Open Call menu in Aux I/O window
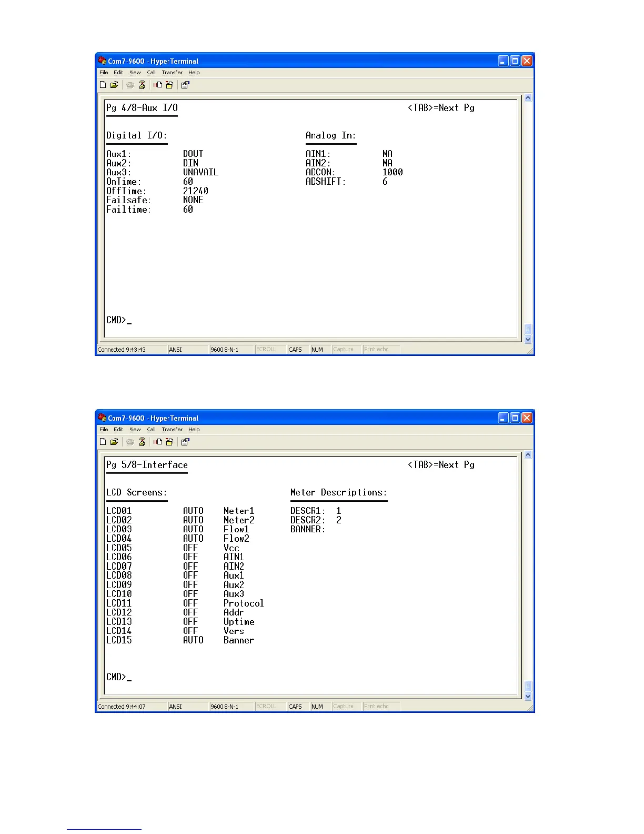 [x=151, y=73]
